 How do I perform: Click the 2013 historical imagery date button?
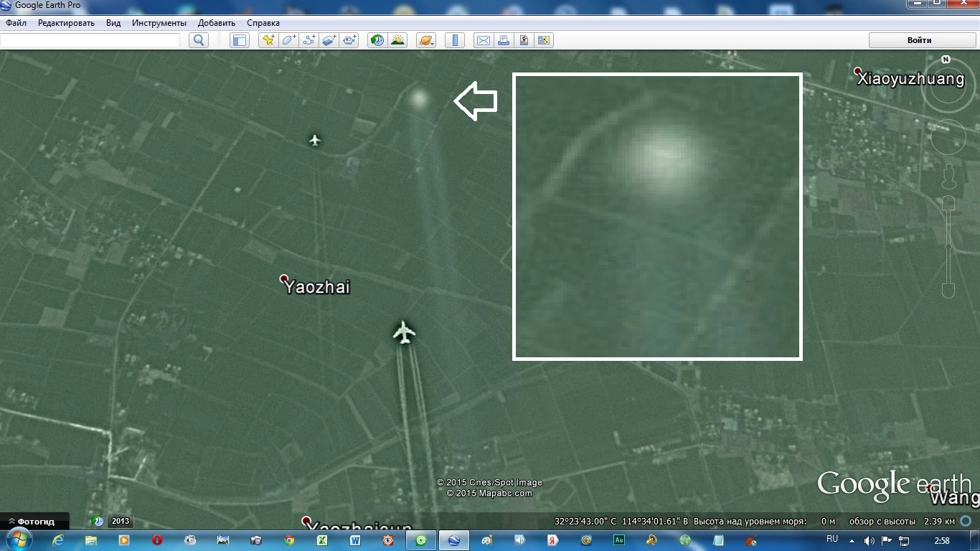coord(121,522)
